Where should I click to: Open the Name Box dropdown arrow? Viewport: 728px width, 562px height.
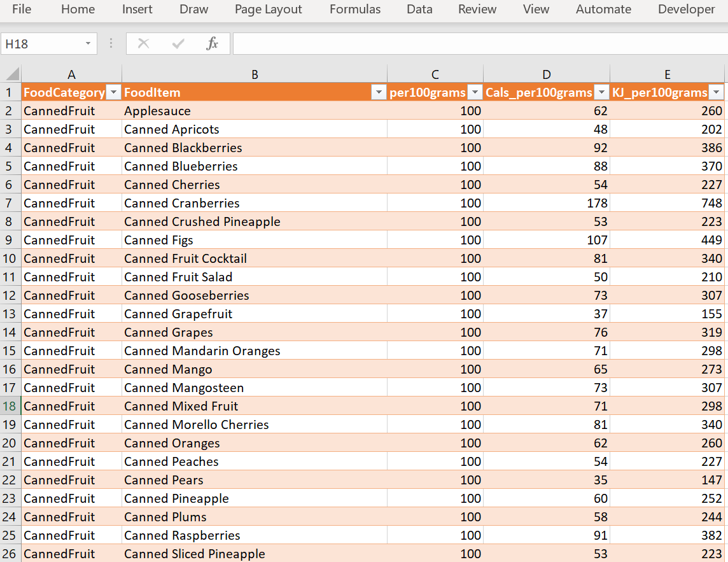[x=88, y=44]
